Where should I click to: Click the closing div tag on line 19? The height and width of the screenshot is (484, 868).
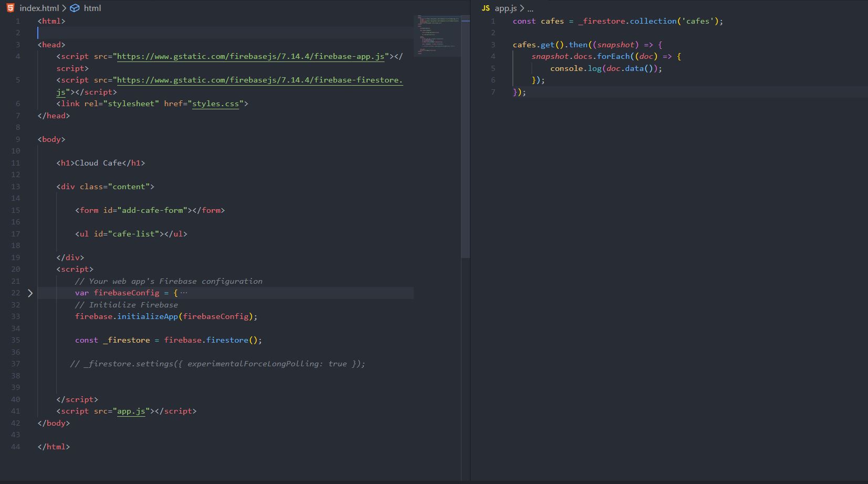tap(70, 258)
